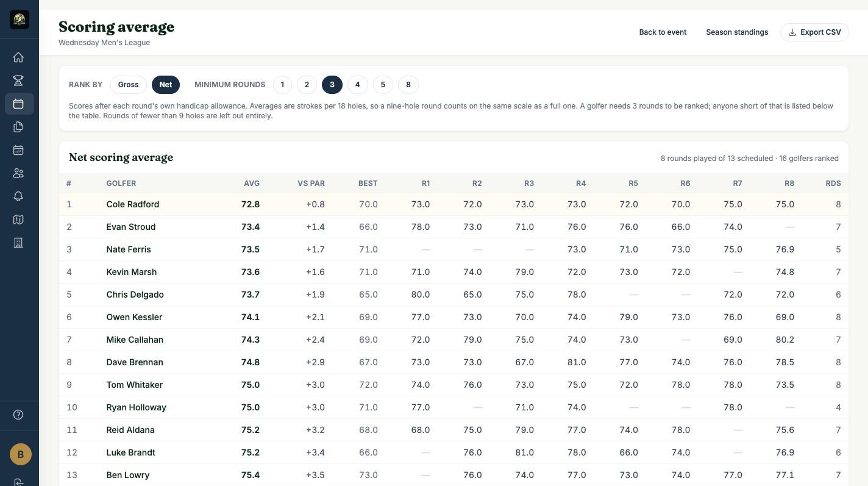Open the home icon in the sidebar

pos(18,57)
